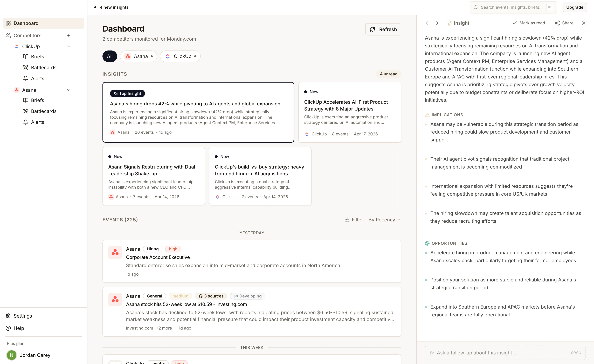Click the Competitors people icon

(8, 35)
